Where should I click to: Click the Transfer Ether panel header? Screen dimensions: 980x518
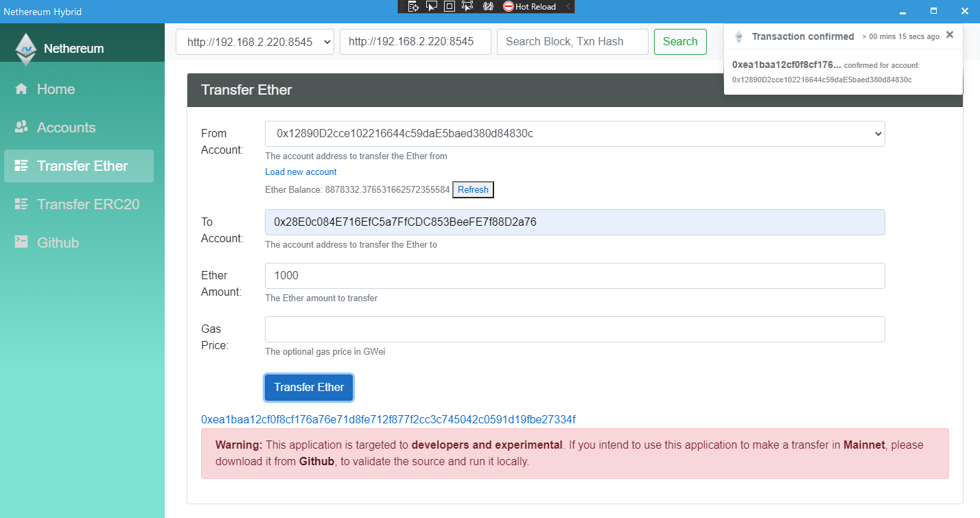[x=575, y=90]
